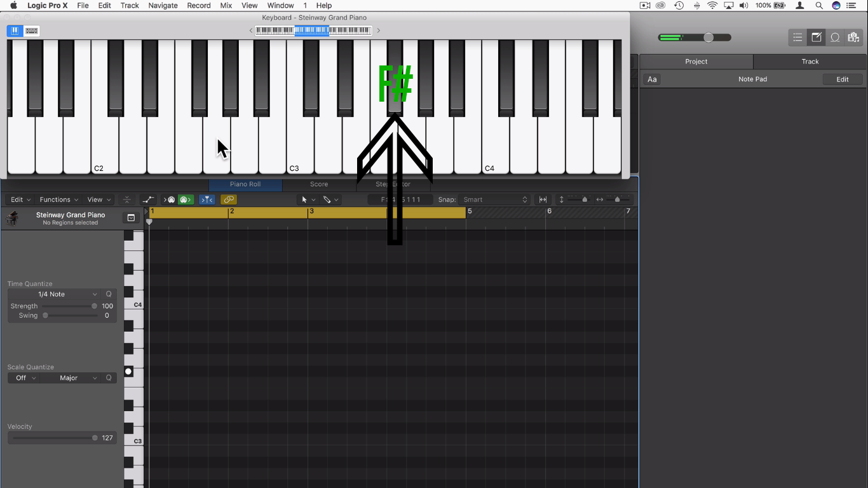This screenshot has width=868, height=488.
Task: Open the Navigate menu
Action: 163,6
